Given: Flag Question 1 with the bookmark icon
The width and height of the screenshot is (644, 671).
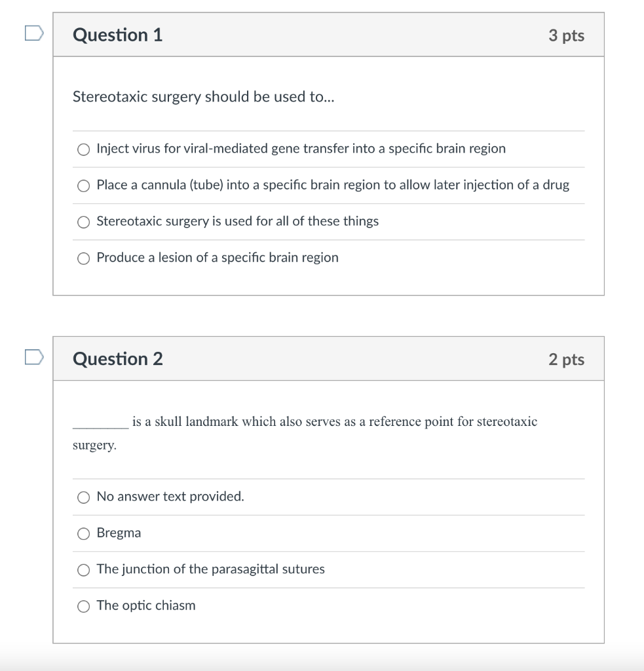Looking at the screenshot, I should [34, 33].
